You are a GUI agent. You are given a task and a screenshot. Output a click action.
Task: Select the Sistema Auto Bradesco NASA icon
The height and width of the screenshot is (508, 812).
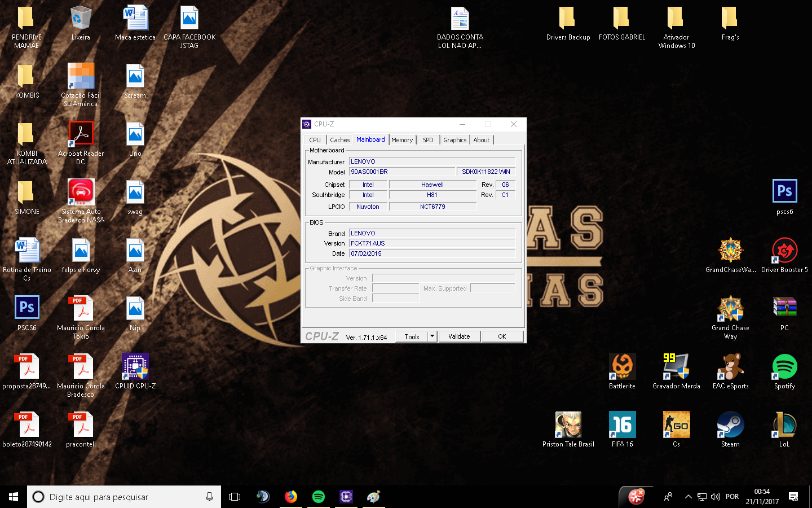pyautogui.click(x=81, y=202)
